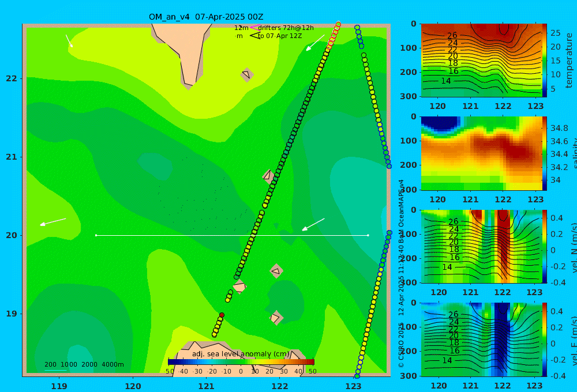This screenshot has width=577, height=392.
Task: Click the vel. N panel color bar
Action: 545,246
